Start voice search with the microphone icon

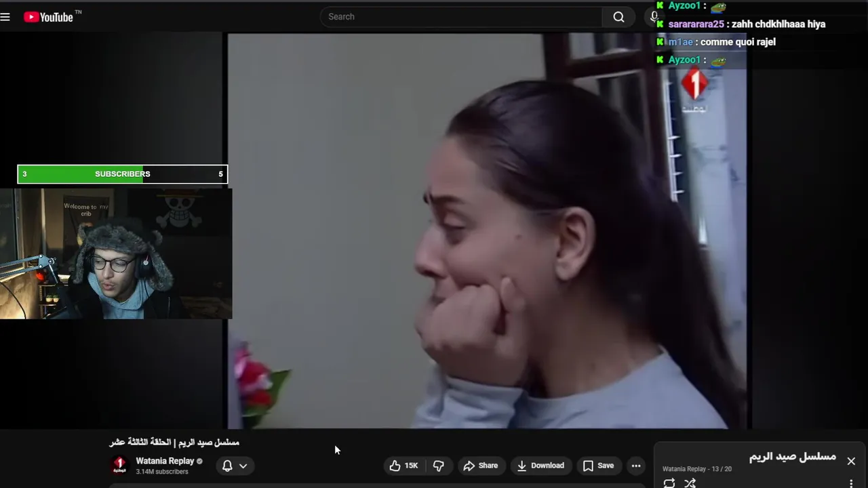(x=653, y=17)
